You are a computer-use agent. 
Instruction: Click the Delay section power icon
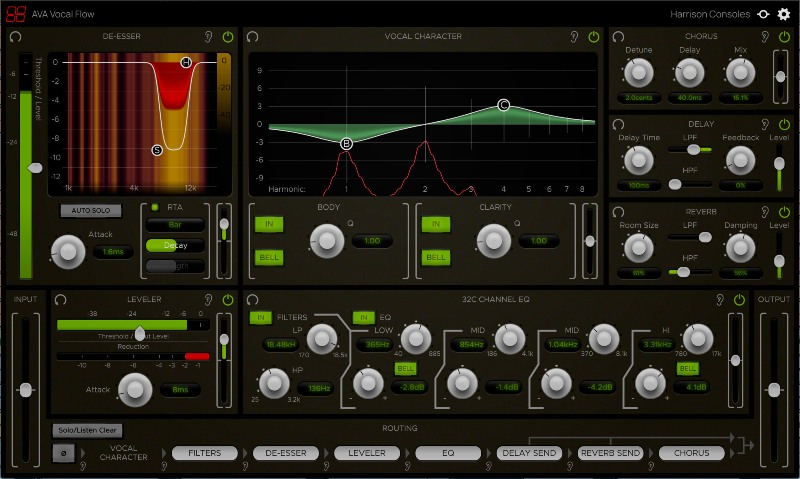[782, 122]
